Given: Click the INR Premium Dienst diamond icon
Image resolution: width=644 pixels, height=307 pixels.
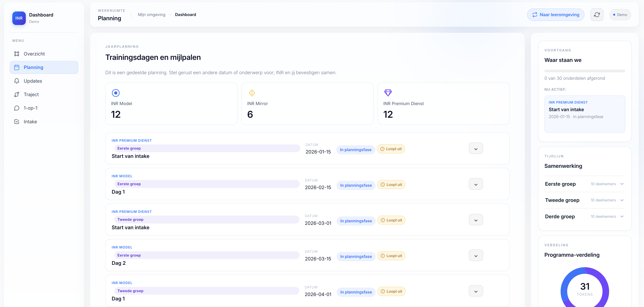Looking at the screenshot, I should tap(388, 93).
